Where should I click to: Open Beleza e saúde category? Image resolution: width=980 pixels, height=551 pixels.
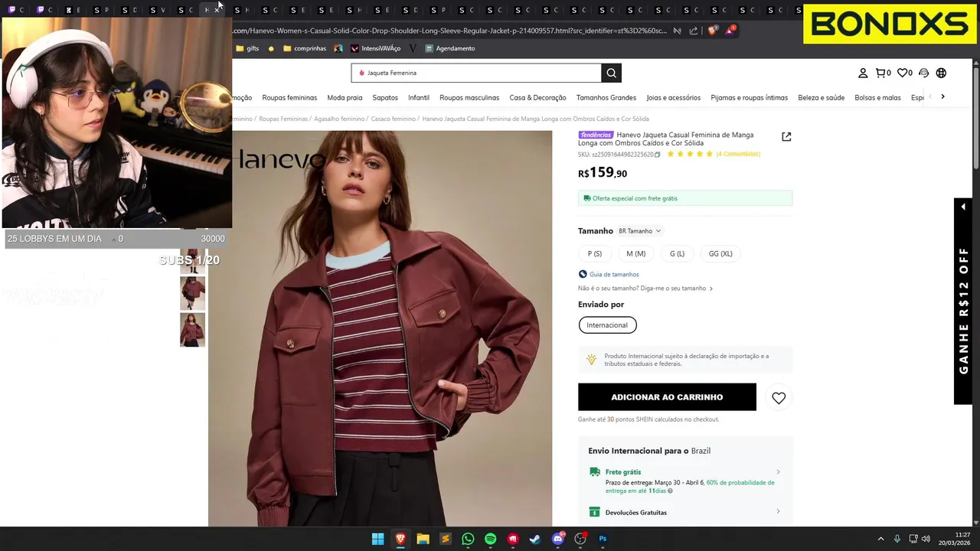tap(821, 98)
